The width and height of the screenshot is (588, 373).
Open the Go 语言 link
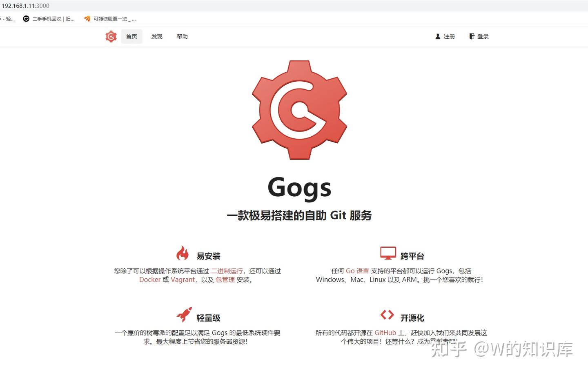(357, 271)
